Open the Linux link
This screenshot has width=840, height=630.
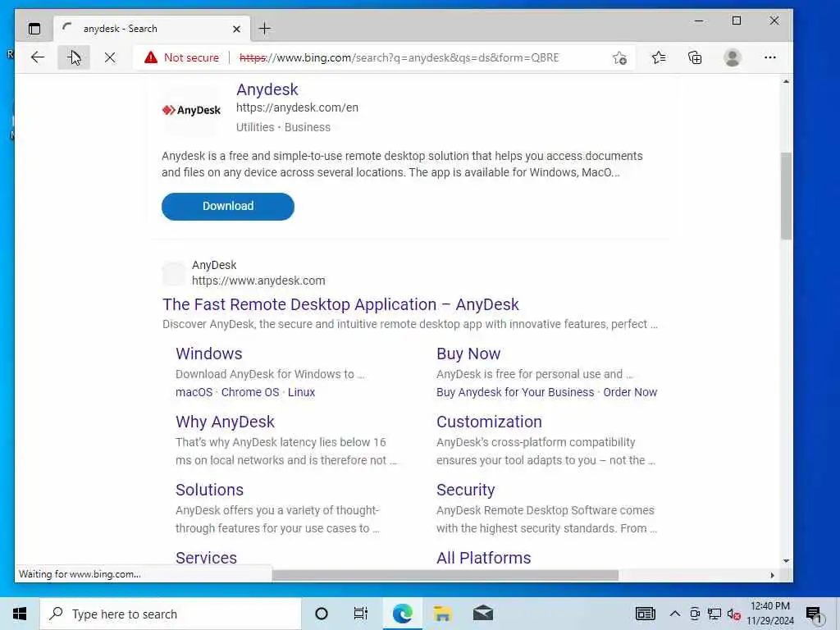click(x=301, y=392)
